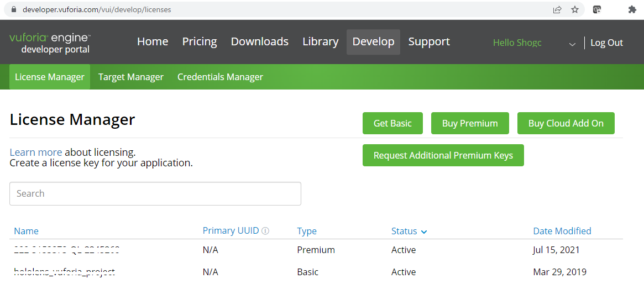Screen dimensions: 644x305
Task: Click the Buy Premium button
Action: point(470,123)
